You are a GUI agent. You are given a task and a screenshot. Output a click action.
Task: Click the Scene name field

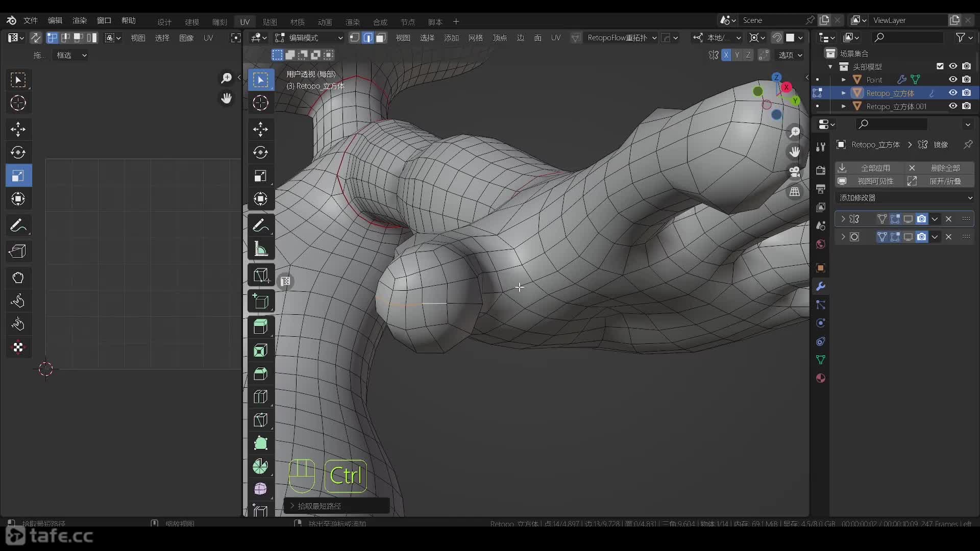point(772,20)
